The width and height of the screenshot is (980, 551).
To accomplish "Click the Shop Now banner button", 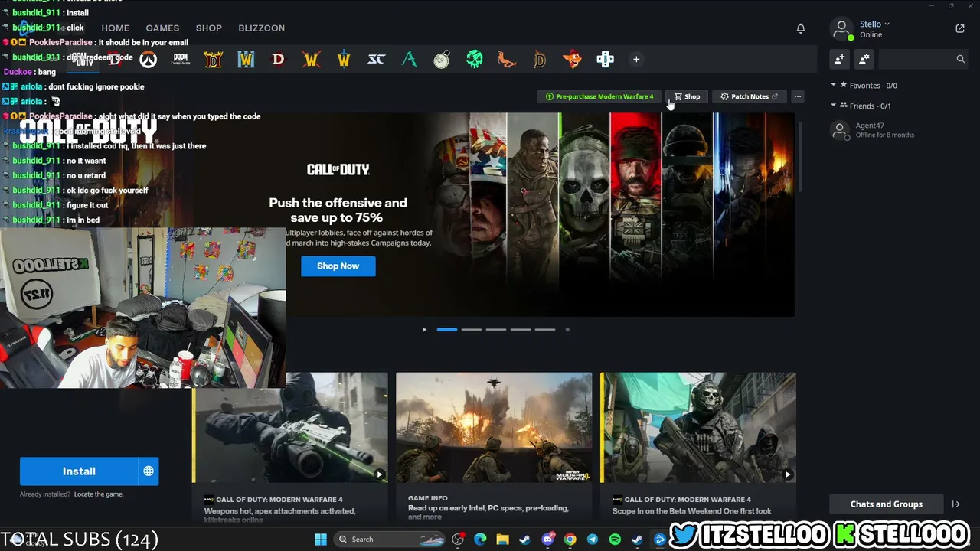I will point(338,266).
